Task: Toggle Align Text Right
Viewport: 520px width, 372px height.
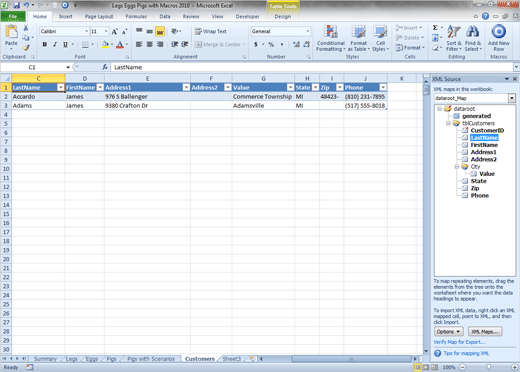Action: coord(160,44)
